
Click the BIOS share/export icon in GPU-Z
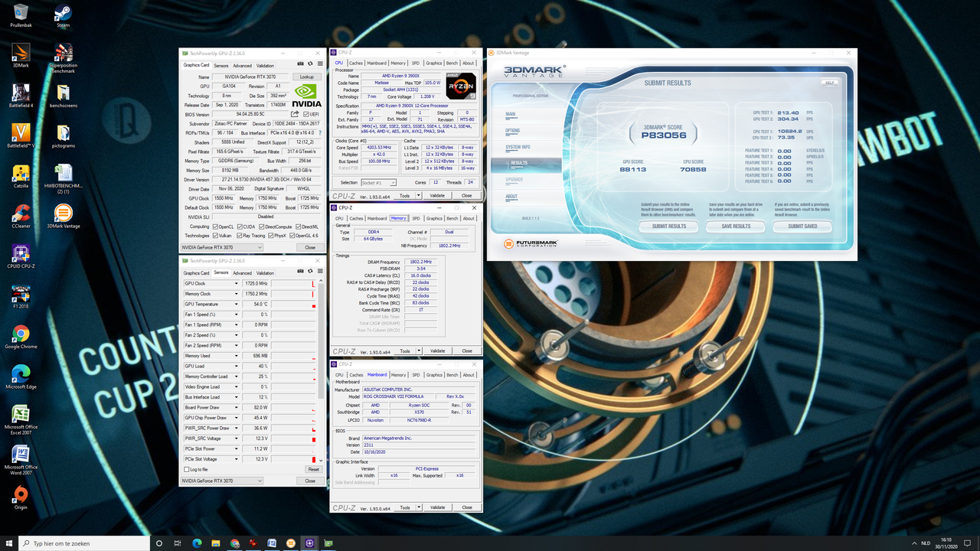296,114
